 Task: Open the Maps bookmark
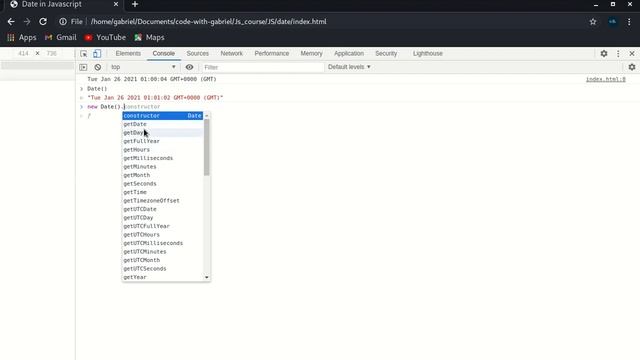[149, 37]
